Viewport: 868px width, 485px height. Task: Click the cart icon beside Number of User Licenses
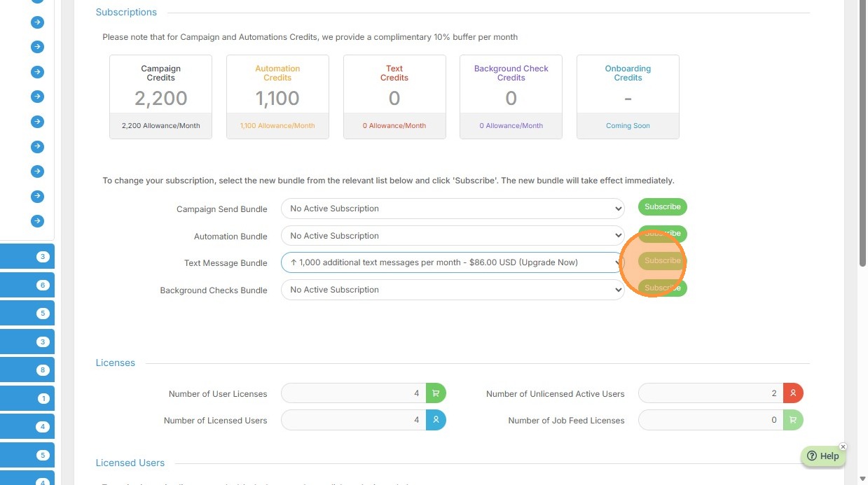coord(436,393)
